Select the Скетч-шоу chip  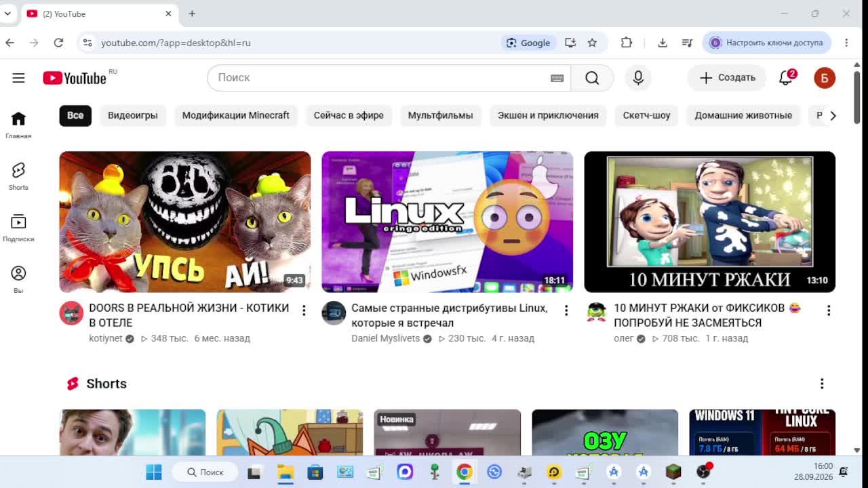point(647,115)
